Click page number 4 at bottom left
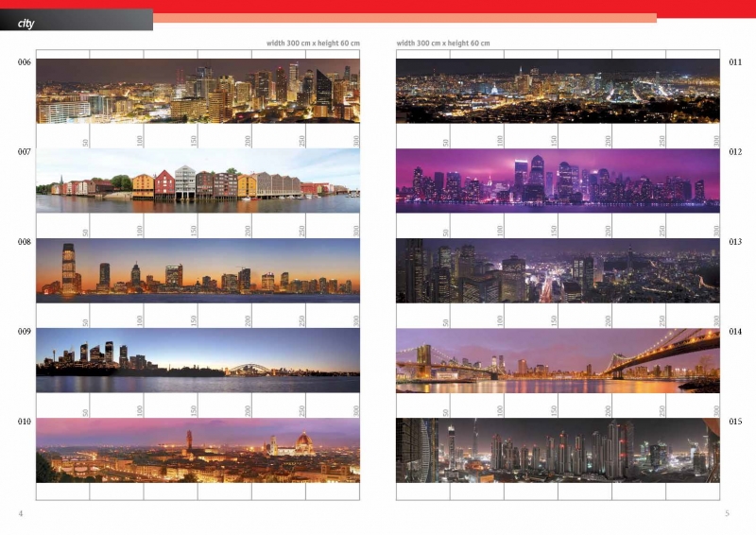Image resolution: width=756 pixels, height=535 pixels. coord(20,513)
